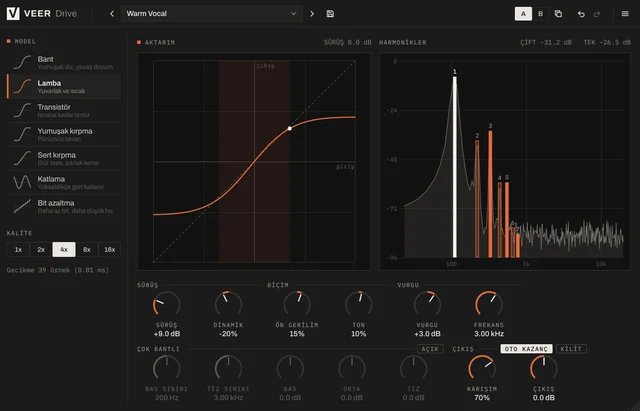Click the Lamba model curve icon
This screenshot has width=640, height=411.
tap(22, 87)
